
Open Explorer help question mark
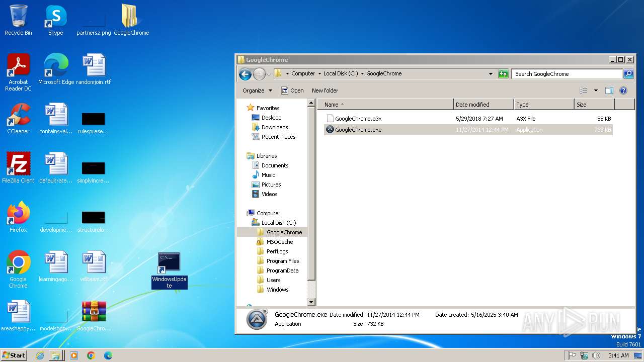pyautogui.click(x=623, y=90)
